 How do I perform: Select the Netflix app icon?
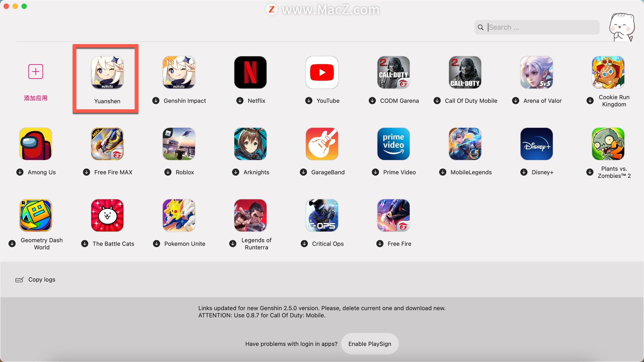tap(250, 72)
